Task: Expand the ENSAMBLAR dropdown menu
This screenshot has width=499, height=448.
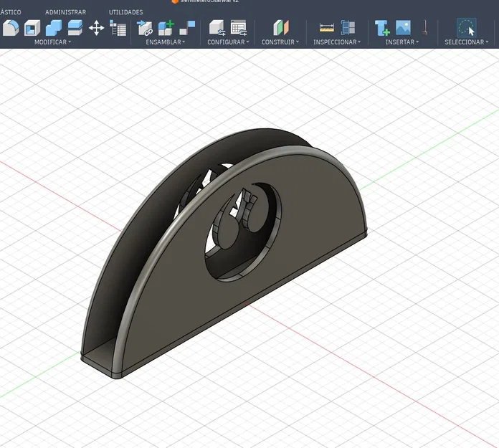Action: (x=165, y=42)
